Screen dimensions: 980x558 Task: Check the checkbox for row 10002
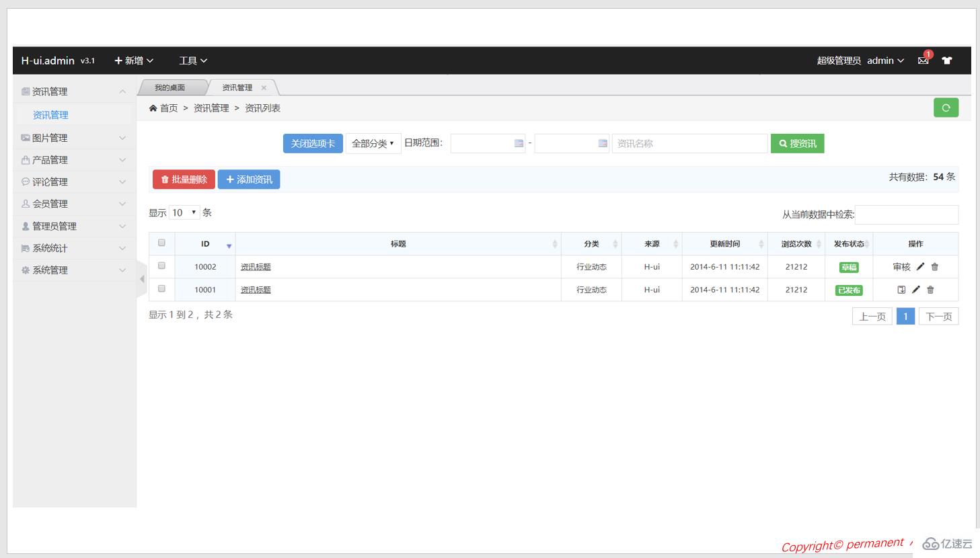click(x=161, y=266)
